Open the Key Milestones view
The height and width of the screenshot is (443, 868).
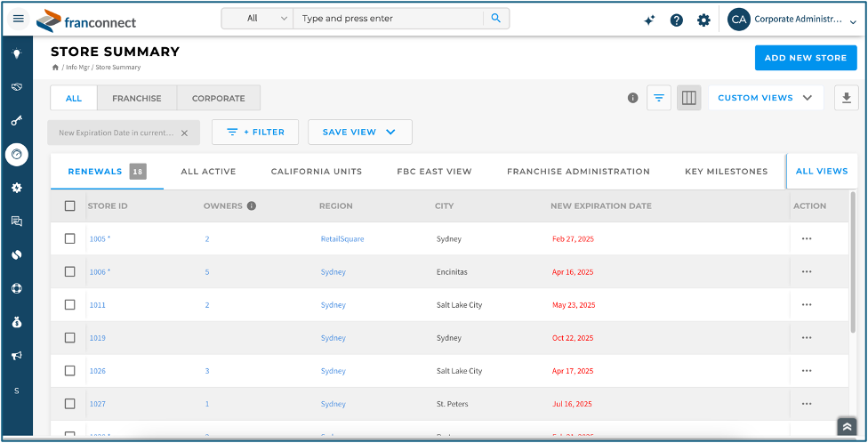tap(727, 172)
